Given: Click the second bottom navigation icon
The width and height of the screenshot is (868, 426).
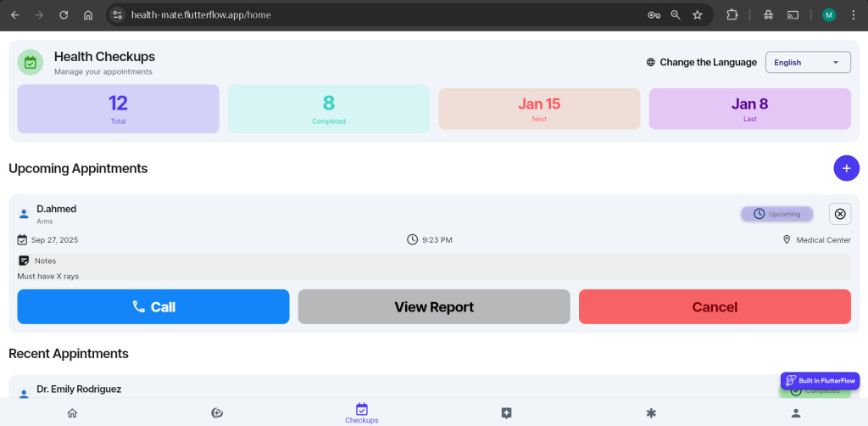Looking at the screenshot, I should [217, 413].
